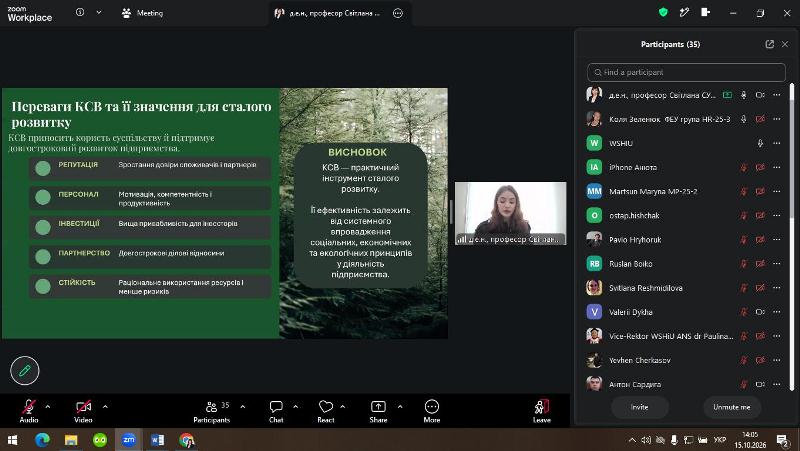
Task: Start screen sharing with Share button
Action: 378,411
